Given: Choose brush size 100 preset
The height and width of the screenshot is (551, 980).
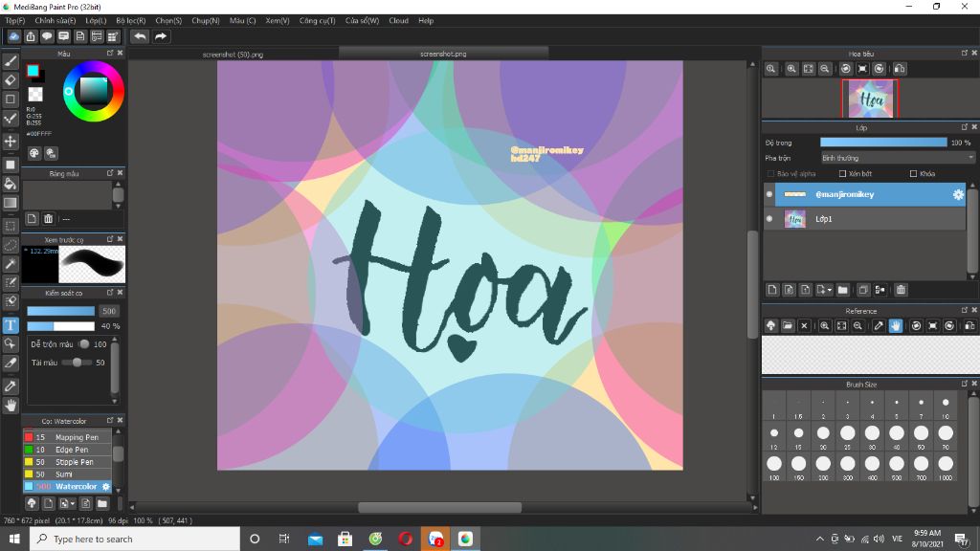Looking at the screenshot, I should coord(773,464).
